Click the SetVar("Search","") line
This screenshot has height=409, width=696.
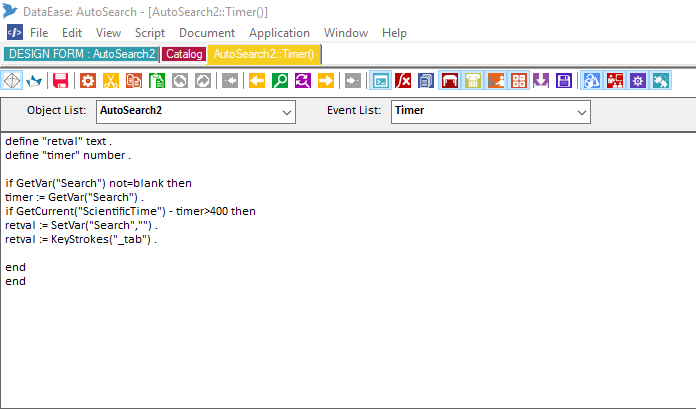coord(82,225)
